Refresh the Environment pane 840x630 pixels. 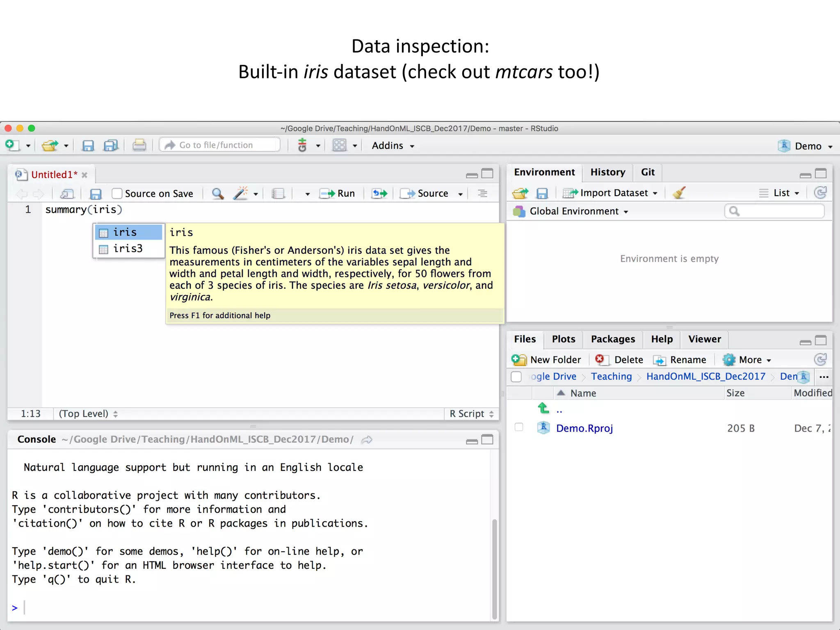coord(820,192)
